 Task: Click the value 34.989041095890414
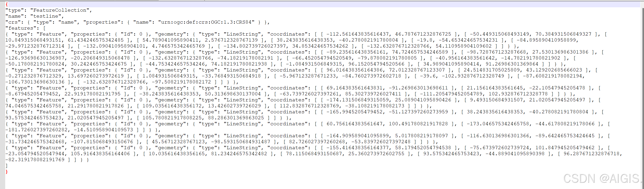point(451,64)
